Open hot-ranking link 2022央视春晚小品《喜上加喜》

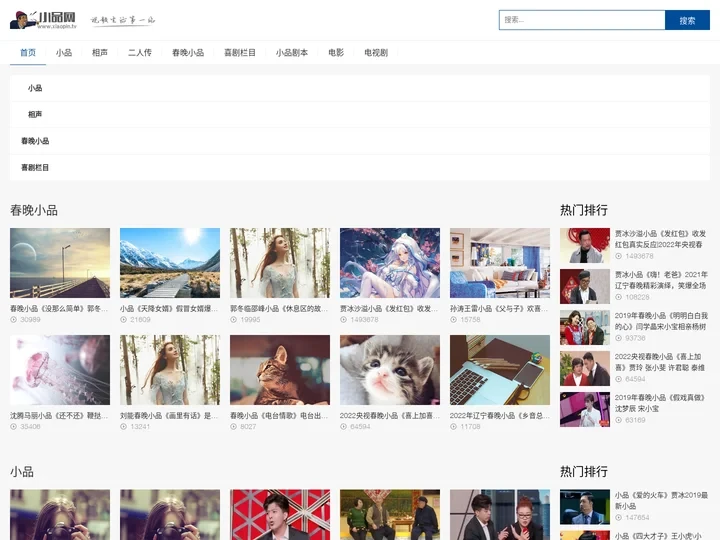coord(660,362)
